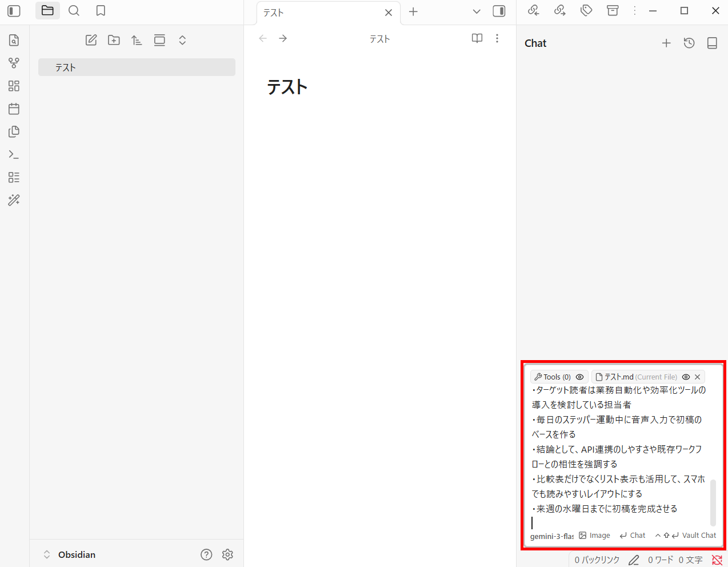The height and width of the screenshot is (567, 728).
Task: Change sort order in file explorer
Action: [x=137, y=40]
